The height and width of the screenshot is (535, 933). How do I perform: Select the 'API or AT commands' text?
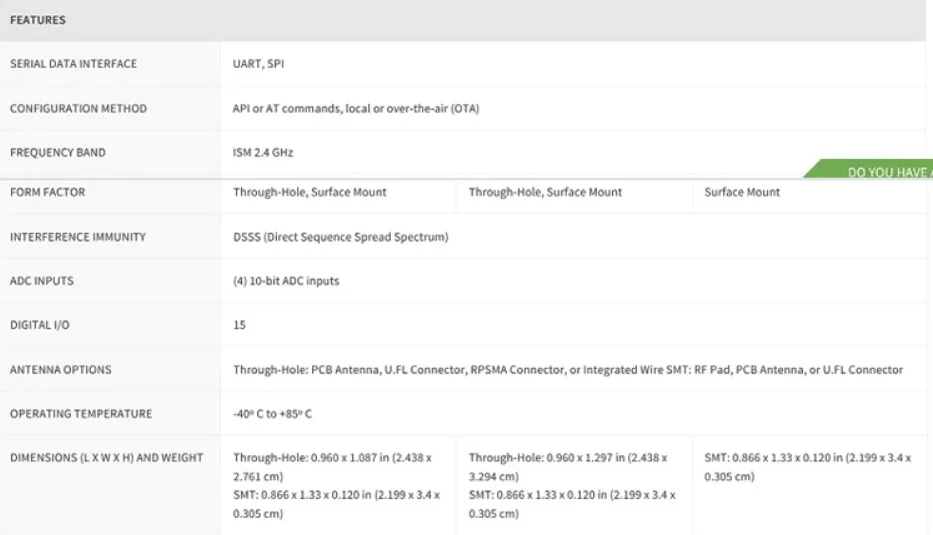(286, 108)
